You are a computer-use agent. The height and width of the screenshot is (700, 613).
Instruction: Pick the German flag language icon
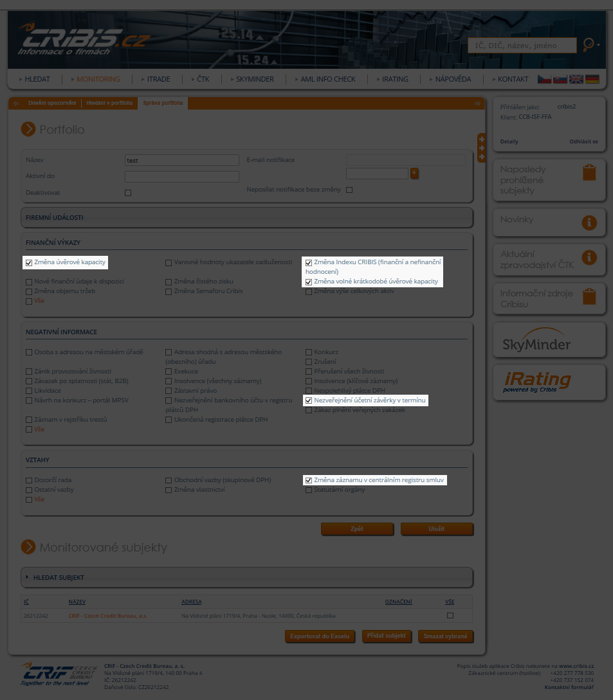click(592, 79)
